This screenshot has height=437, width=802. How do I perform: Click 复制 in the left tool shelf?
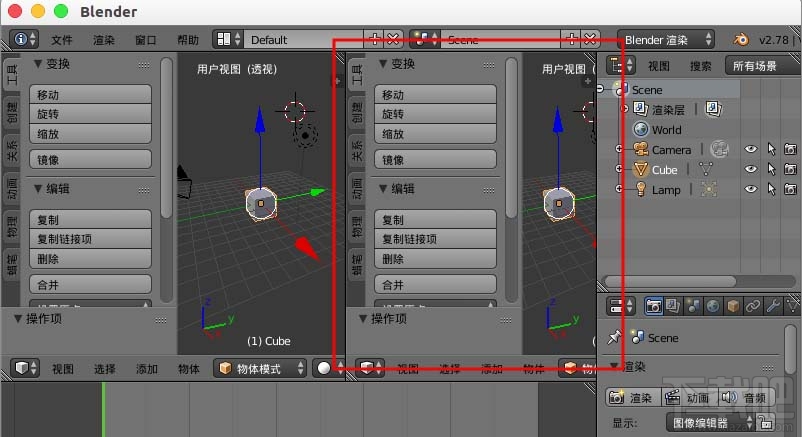pyautogui.click(x=91, y=220)
